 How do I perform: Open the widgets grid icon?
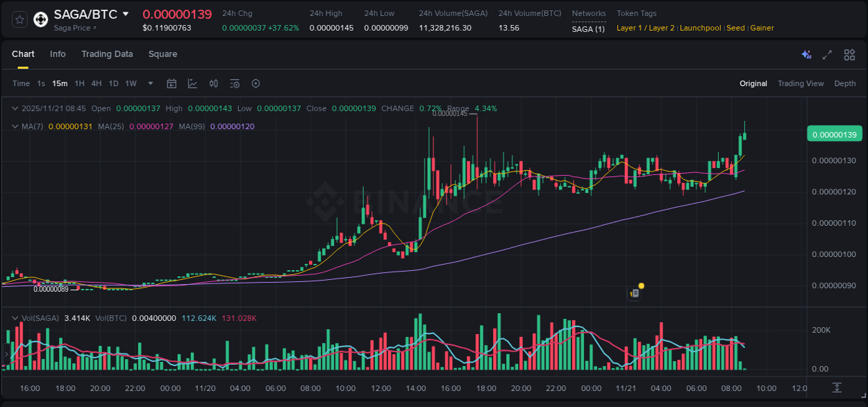pos(849,54)
